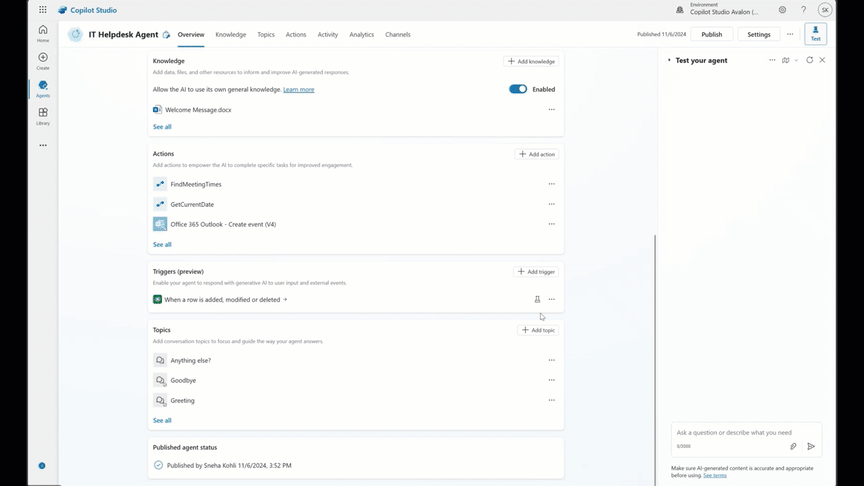Switch to the Topics tab
The width and height of the screenshot is (864, 486).
pos(265,35)
